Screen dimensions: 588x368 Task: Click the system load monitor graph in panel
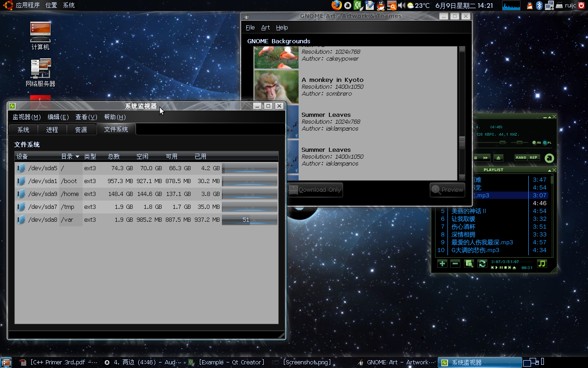click(511, 6)
